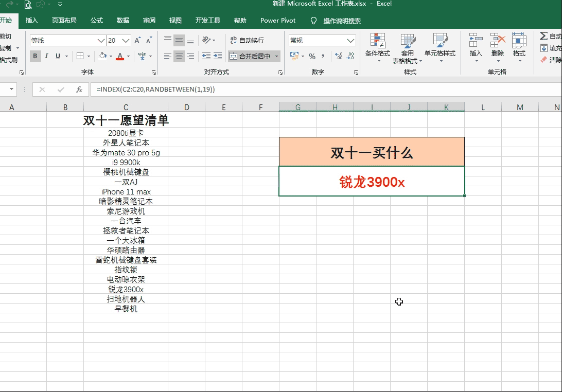The width and height of the screenshot is (562, 392).
Task: Select cell 华为mate 30 pro 5g
Action: coord(126,153)
